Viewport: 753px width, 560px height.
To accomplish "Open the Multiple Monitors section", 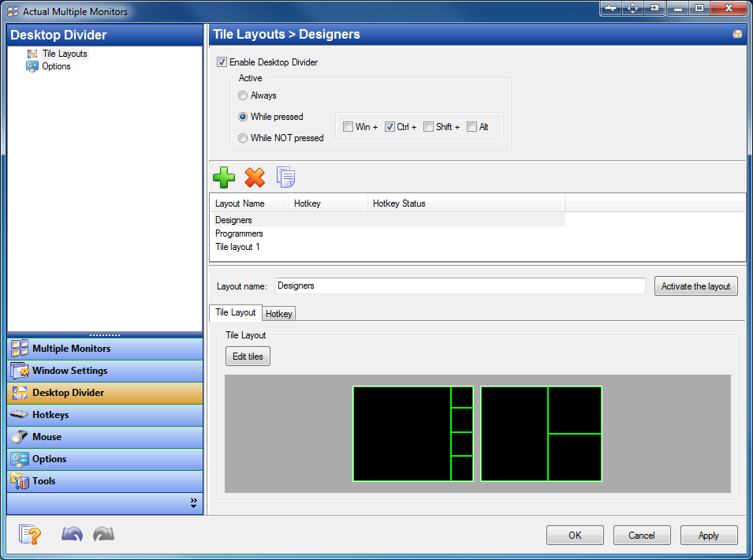I will pyautogui.click(x=105, y=349).
